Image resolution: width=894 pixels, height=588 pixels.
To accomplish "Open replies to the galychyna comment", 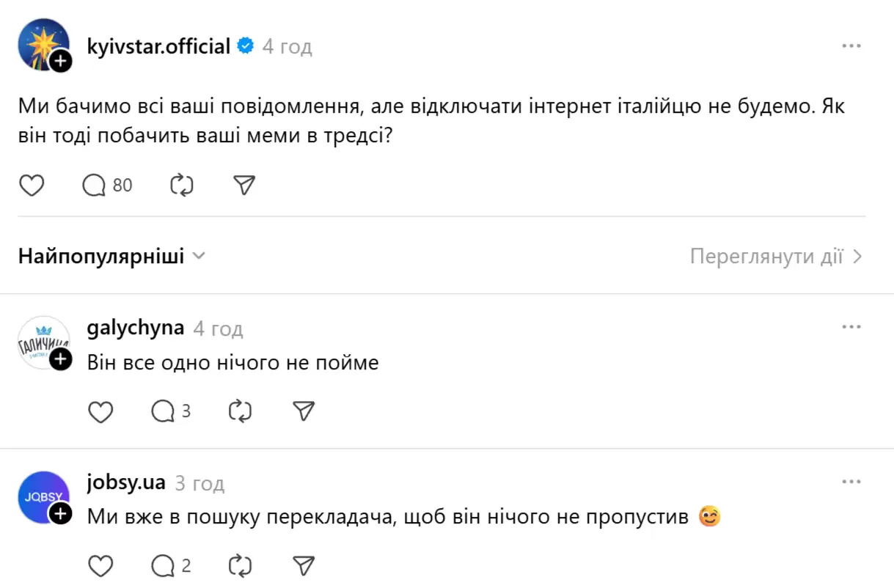I will (x=164, y=411).
